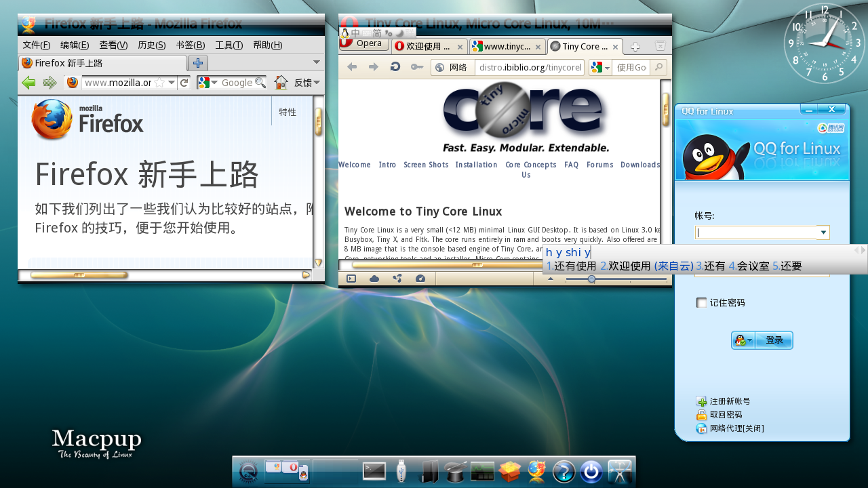Toggle Opera's panel button in status bar
The width and height of the screenshot is (868, 488).
(351, 279)
